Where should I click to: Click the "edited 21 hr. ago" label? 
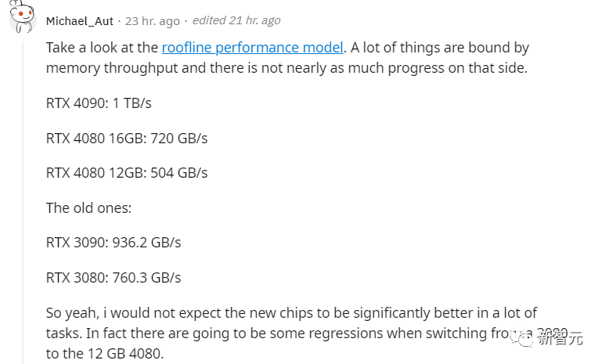click(x=237, y=20)
